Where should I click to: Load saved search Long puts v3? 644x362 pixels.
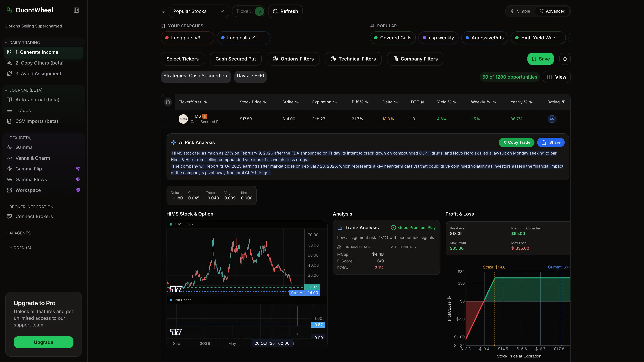coord(187,38)
